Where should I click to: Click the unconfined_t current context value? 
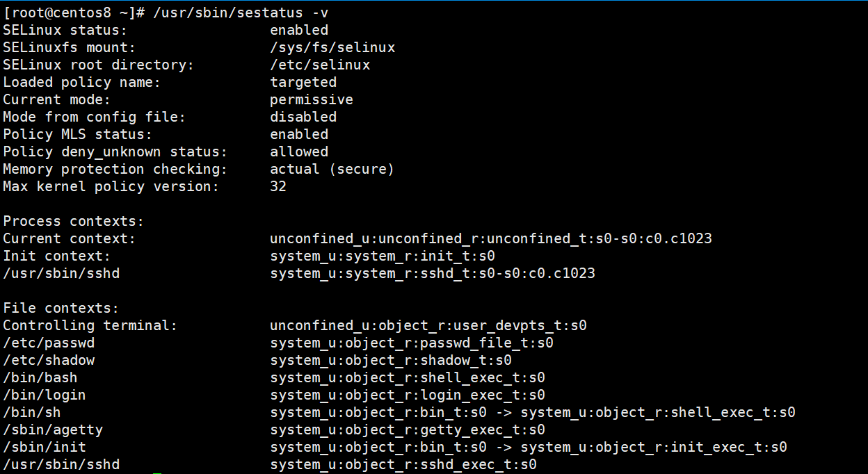click(x=491, y=238)
